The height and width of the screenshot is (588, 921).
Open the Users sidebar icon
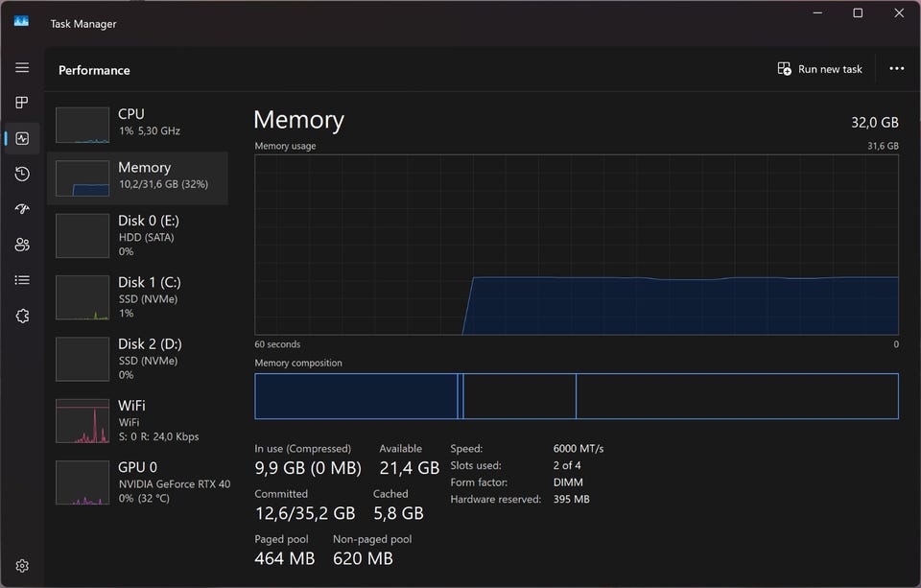click(22, 245)
